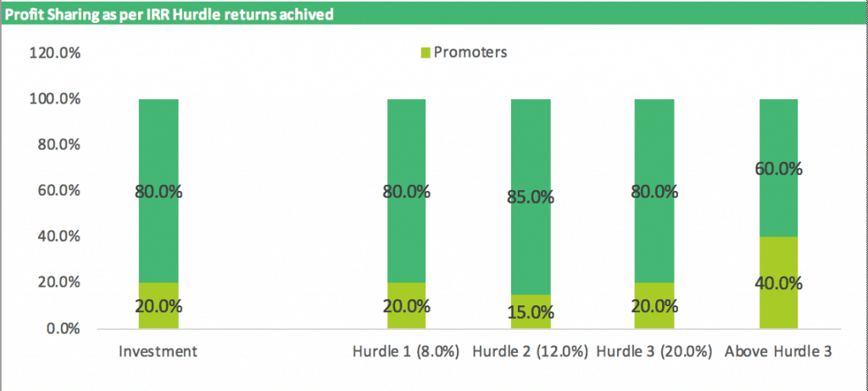Click the 15.0% segment of Hurdle 2

tap(531, 312)
